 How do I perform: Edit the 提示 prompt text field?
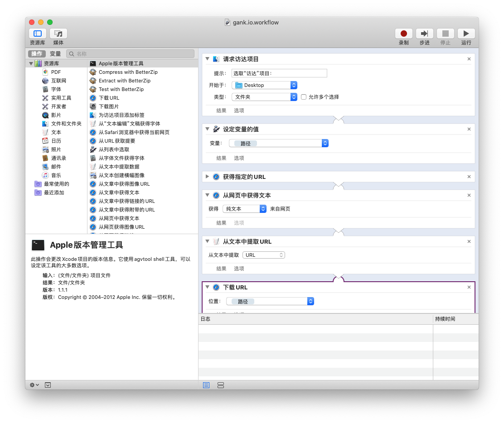[x=279, y=73]
